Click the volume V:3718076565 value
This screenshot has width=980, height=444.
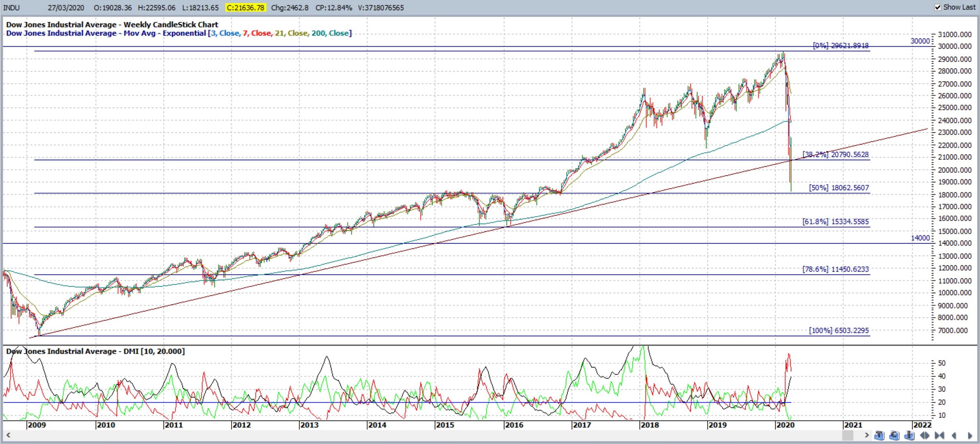pyautogui.click(x=381, y=8)
